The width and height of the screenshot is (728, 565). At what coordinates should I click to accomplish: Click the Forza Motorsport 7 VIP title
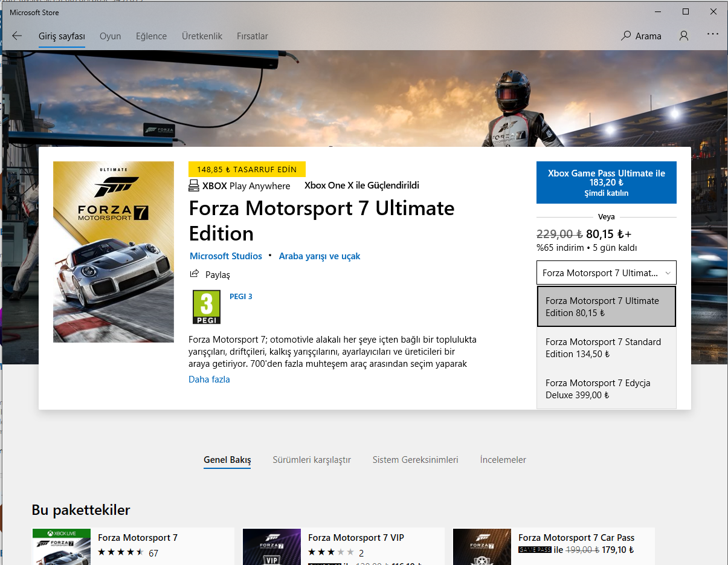click(x=356, y=538)
